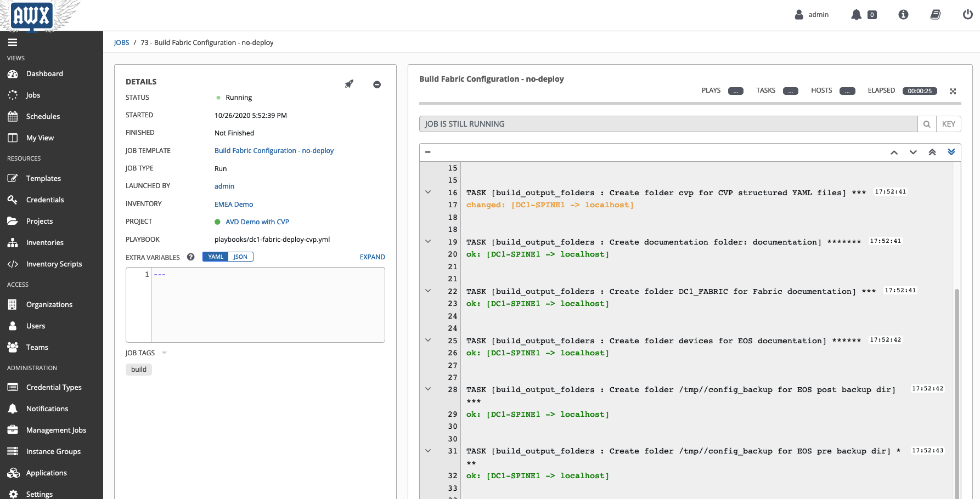Screen dimensions: 980x499
Task: Collapse the task at output line 16
Action: 428,192
